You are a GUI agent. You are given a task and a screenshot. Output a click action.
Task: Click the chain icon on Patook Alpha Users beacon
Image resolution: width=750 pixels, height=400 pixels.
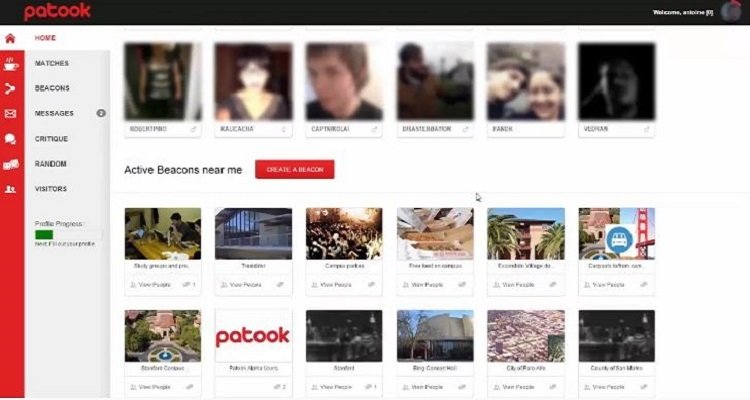point(277,387)
